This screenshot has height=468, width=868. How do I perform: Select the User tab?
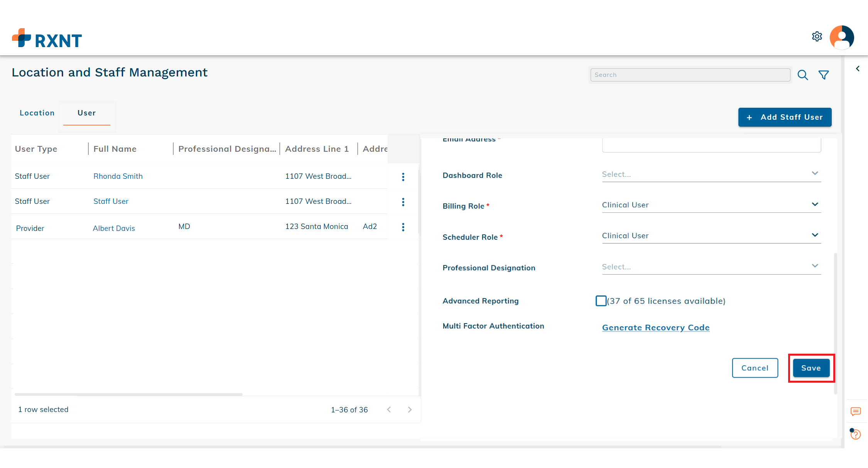(86, 113)
